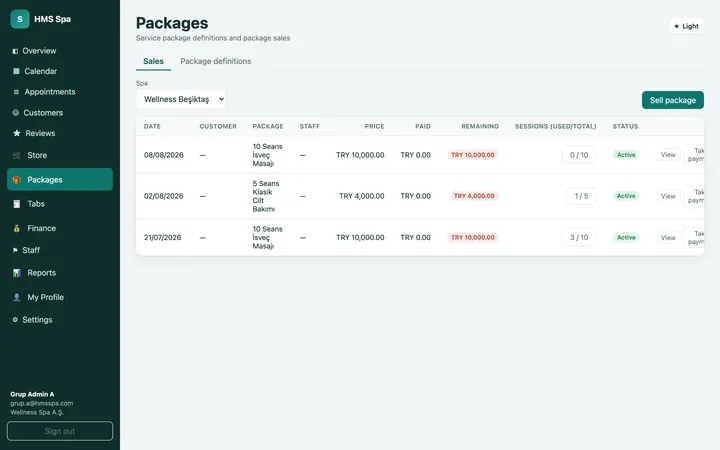Switch to the Sales tab
Viewport: 720px width, 450px height.
[x=153, y=61]
